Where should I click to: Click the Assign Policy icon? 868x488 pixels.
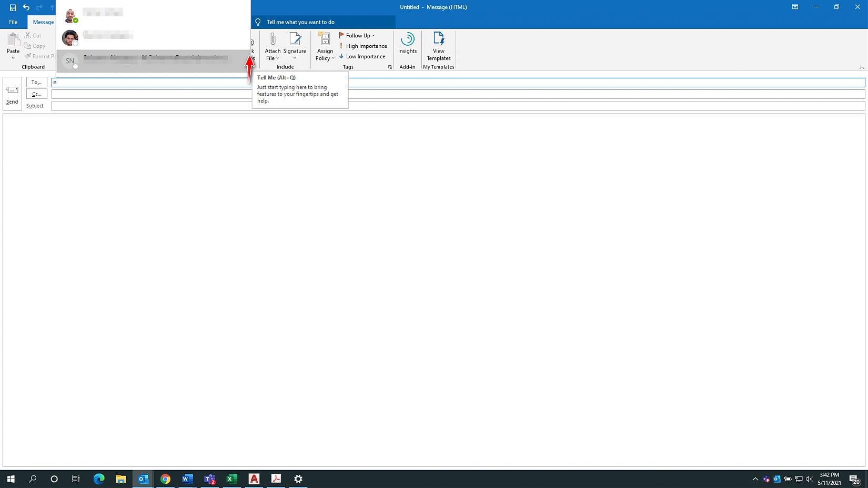(325, 40)
